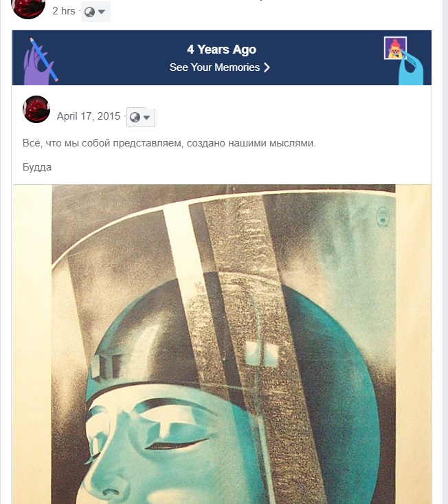The image size is (448, 504).
Task: Click the vertical scrollbar along the page edge
Action: point(445,252)
